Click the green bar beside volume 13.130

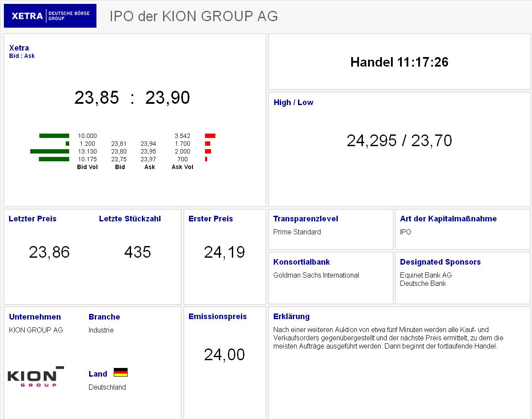pos(49,151)
